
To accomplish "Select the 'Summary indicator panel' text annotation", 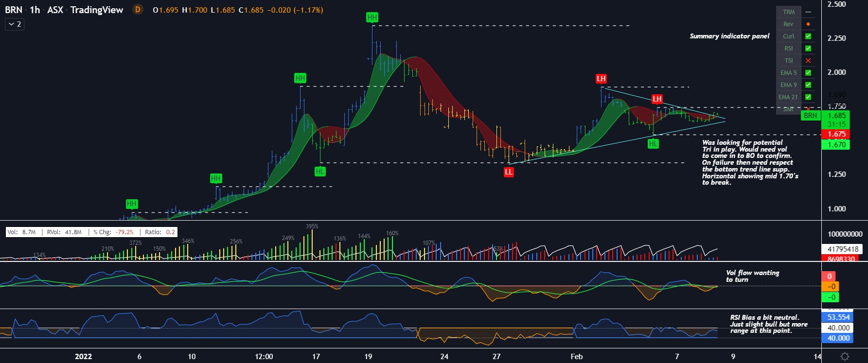I will [729, 36].
